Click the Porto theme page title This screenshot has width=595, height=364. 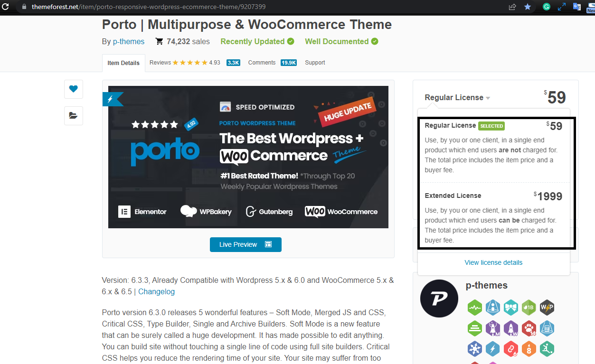[x=247, y=24]
